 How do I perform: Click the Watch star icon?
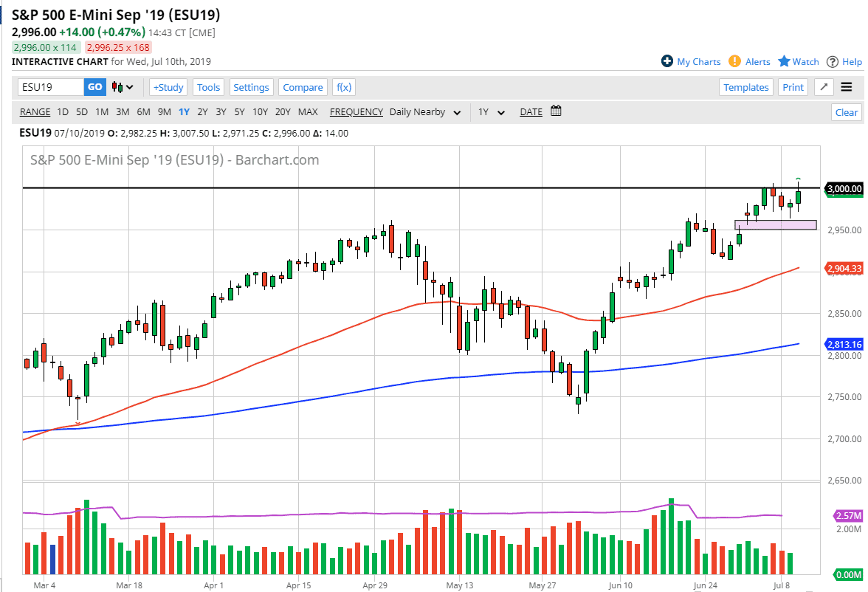point(784,61)
